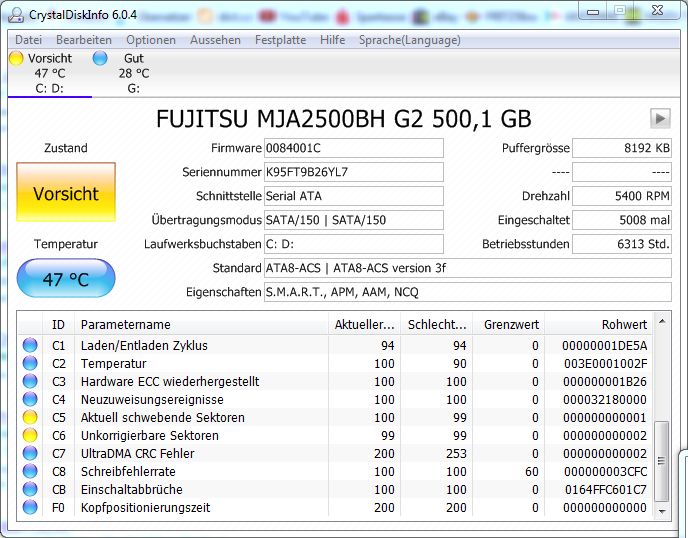Click raw value 0164FFC601C7
Viewport: 688px width, 538px height.
click(606, 489)
